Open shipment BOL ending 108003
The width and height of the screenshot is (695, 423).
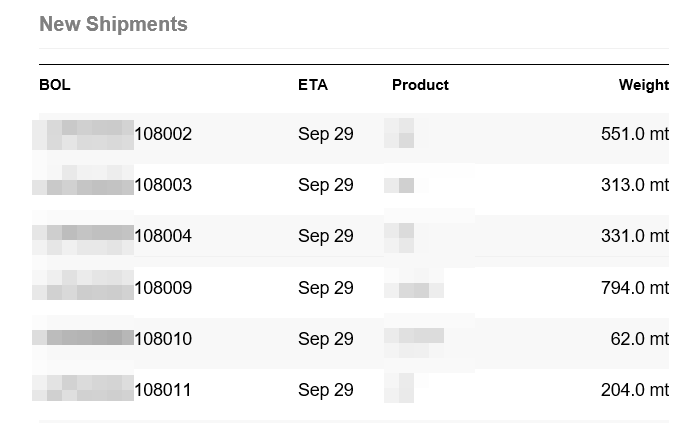pyautogui.click(x=112, y=185)
